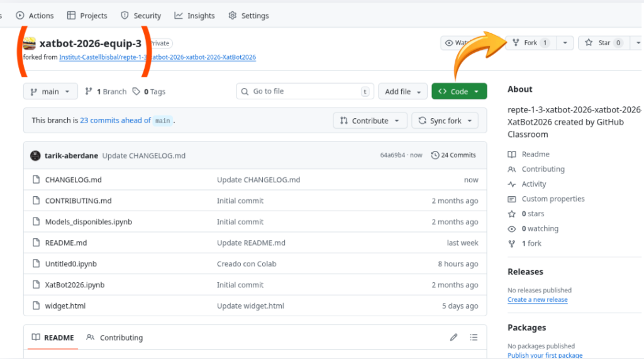The width and height of the screenshot is (644, 359).
Task: Switch to the Contributing tab
Action: click(114, 338)
